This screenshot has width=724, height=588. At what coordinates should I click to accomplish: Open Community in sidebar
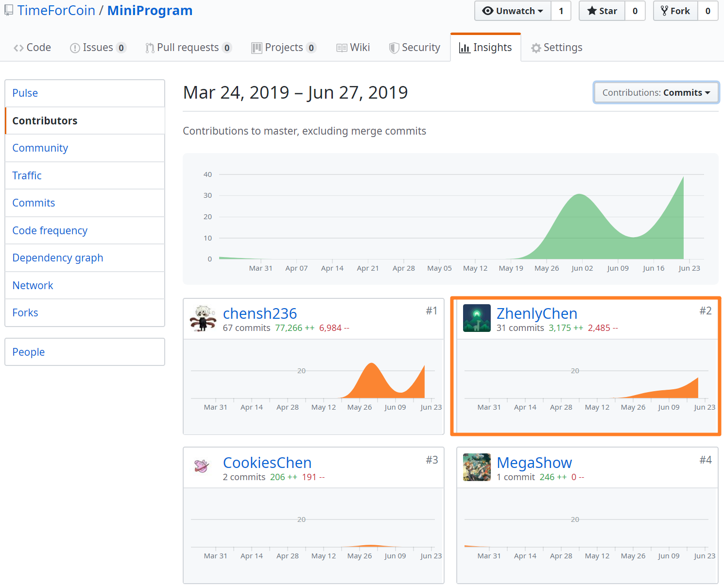[x=85, y=148]
